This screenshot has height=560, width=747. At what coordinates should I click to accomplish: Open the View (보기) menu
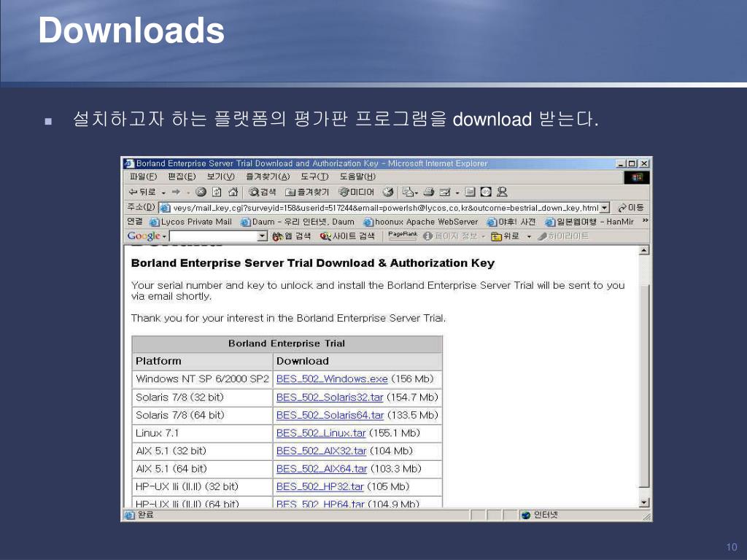pyautogui.click(x=220, y=176)
